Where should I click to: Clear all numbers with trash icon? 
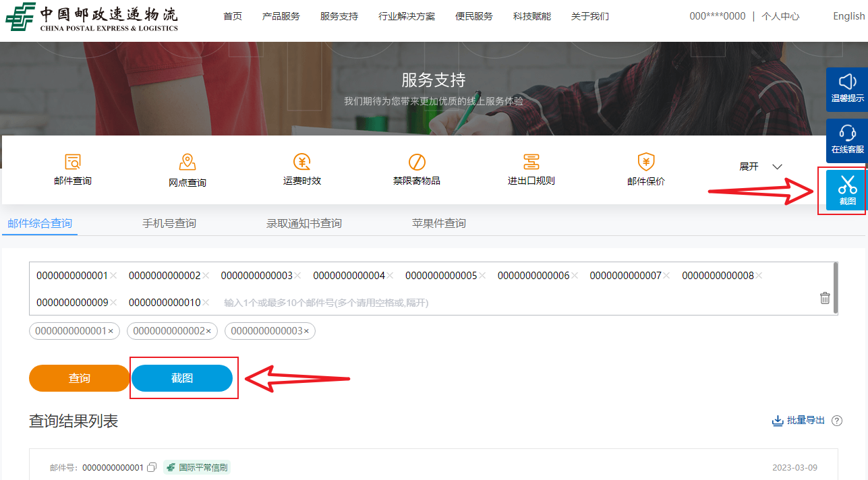[825, 298]
